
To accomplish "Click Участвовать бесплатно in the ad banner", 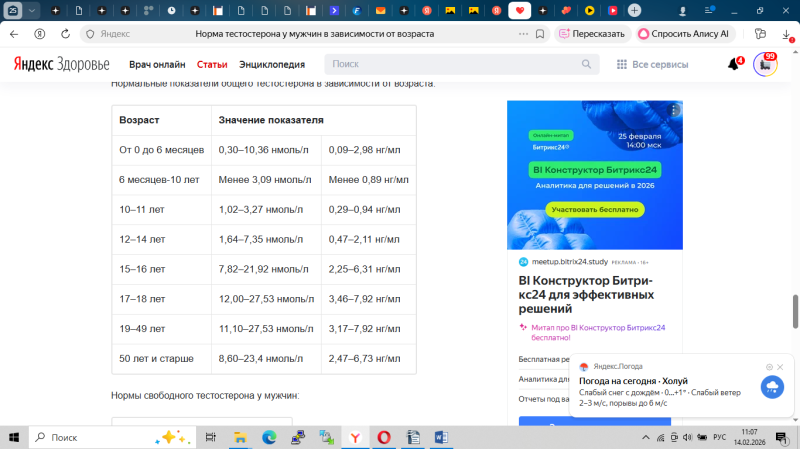I will tap(595, 210).
